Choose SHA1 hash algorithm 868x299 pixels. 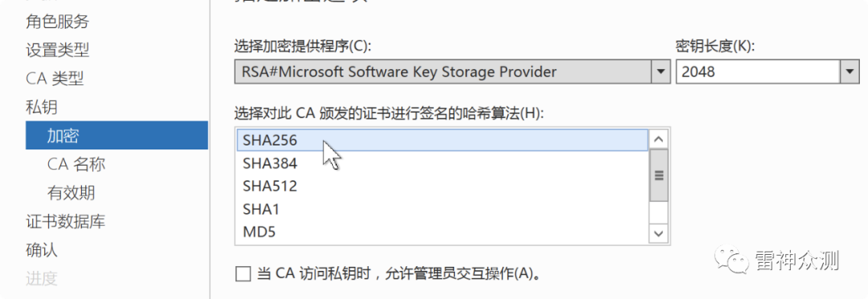442,209
